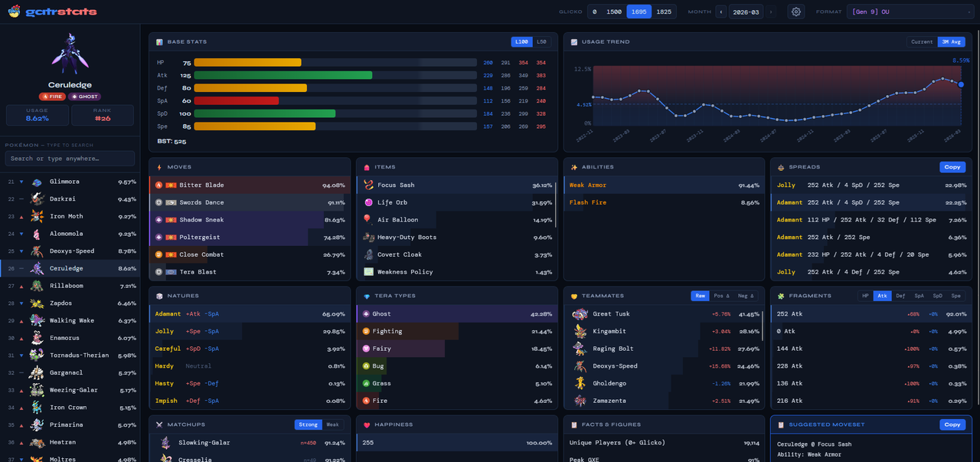
Task: Go to next month arrow
Action: pos(770,11)
